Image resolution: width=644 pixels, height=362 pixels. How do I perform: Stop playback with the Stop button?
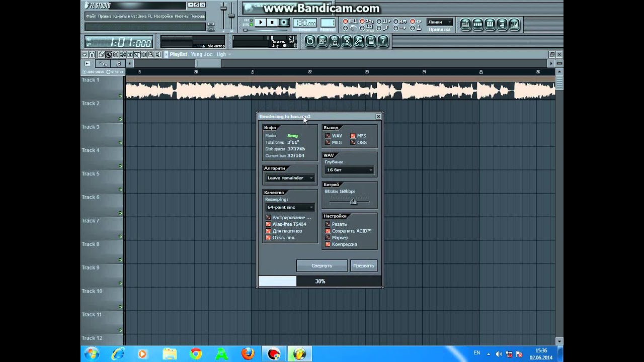point(272,23)
